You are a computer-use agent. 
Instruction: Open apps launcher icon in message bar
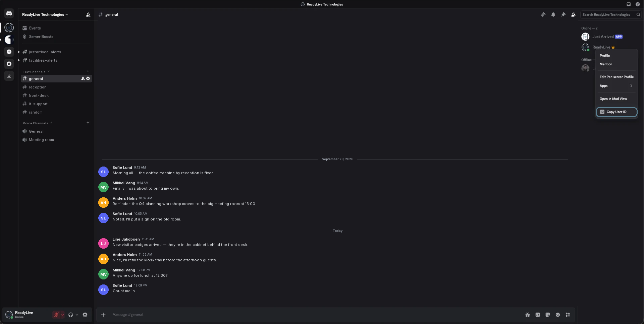click(568, 315)
